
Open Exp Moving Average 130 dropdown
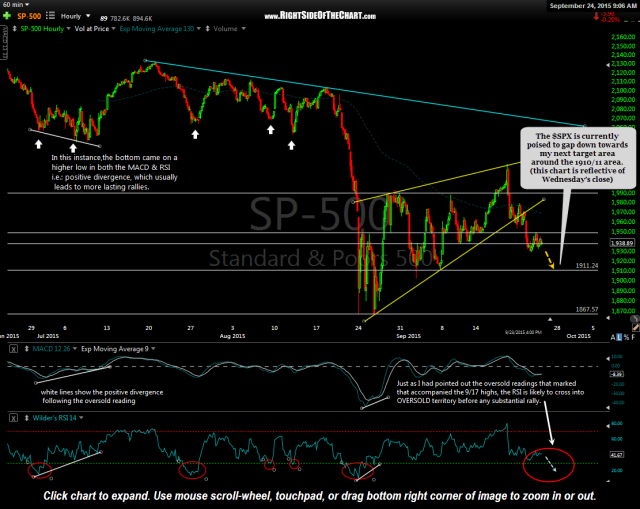(198, 29)
